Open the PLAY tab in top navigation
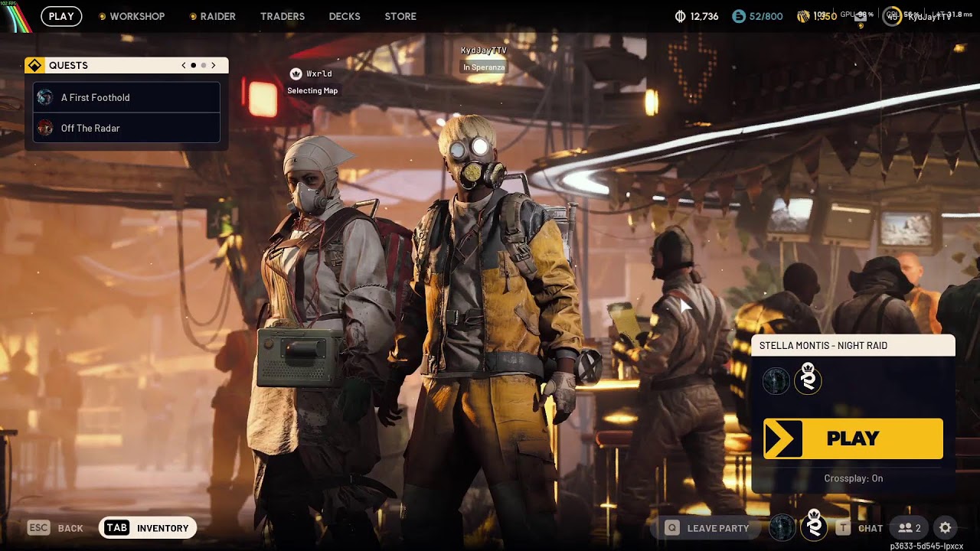 tap(61, 16)
